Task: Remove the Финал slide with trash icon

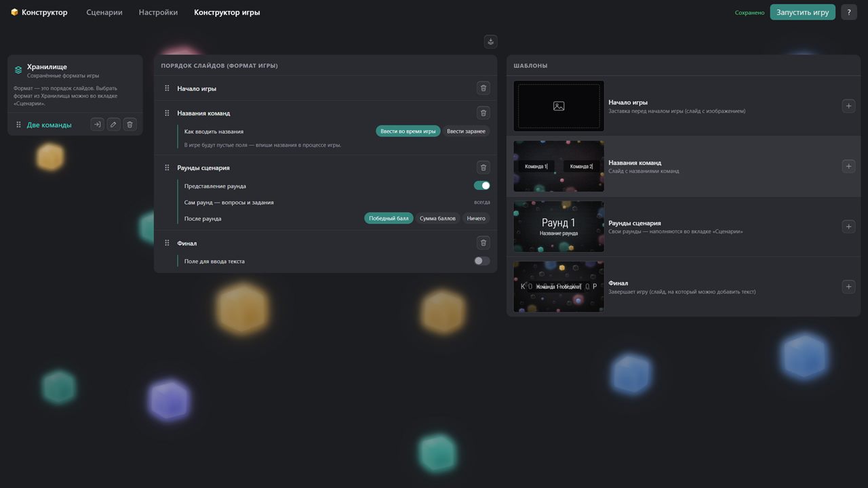Action: tap(483, 243)
